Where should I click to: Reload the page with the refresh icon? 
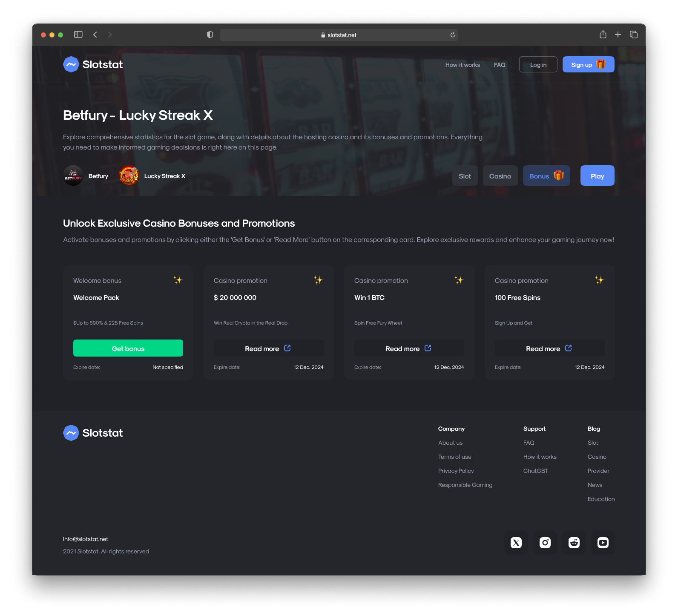point(453,35)
